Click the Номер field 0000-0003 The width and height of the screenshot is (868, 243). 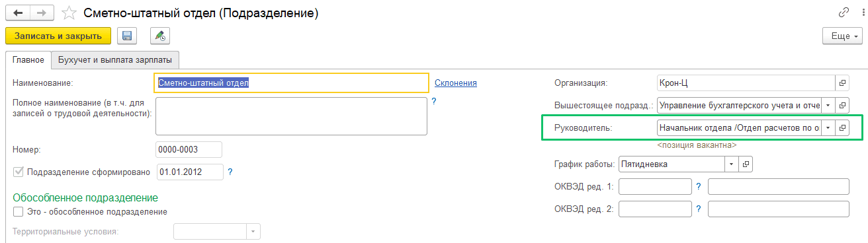[x=189, y=149]
